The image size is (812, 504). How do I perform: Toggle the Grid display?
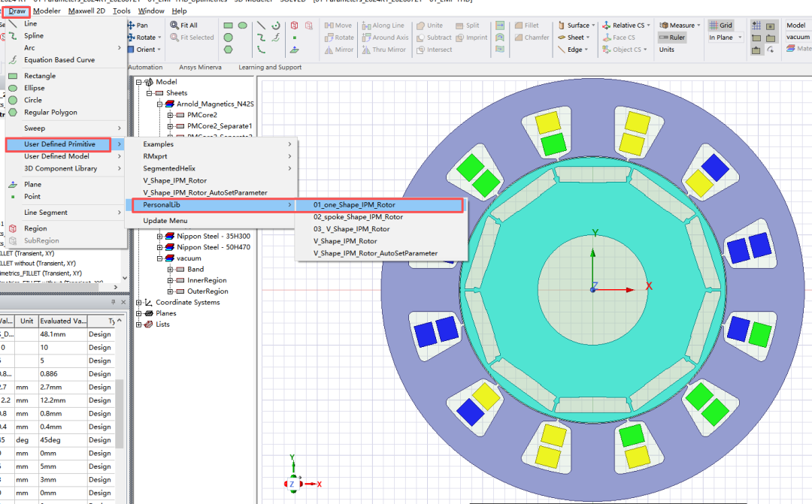[721, 25]
